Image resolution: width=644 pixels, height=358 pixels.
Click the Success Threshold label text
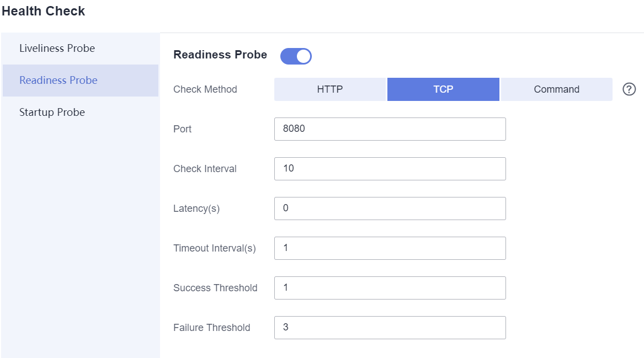coord(215,288)
